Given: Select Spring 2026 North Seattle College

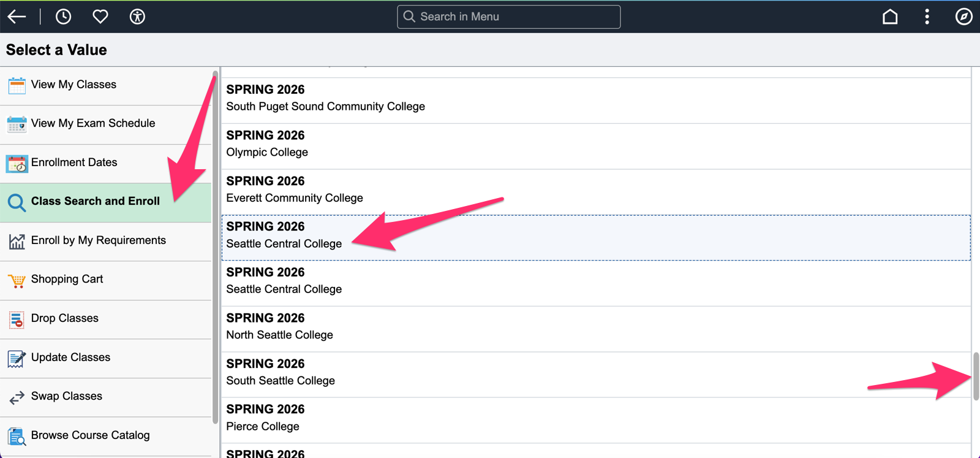Looking at the screenshot, I should (x=596, y=329).
